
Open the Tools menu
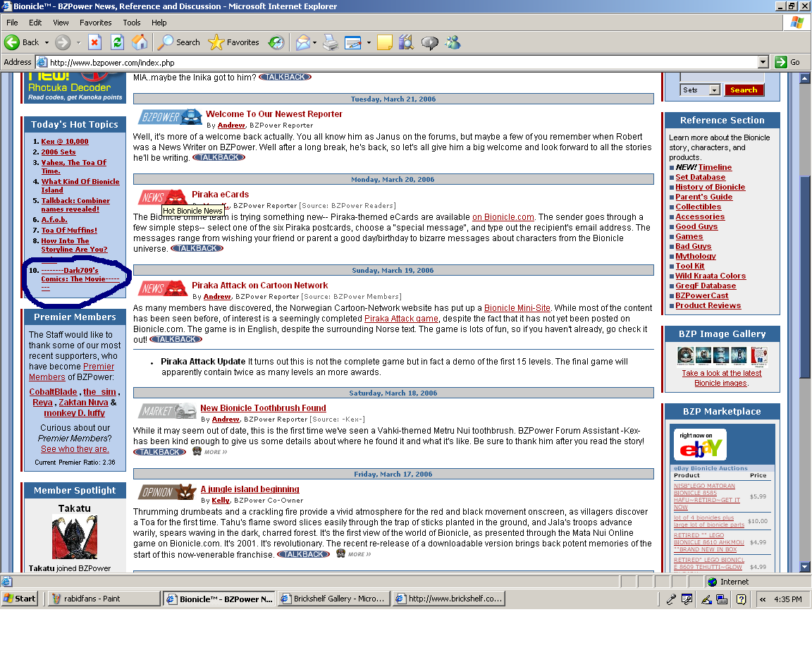132,23
